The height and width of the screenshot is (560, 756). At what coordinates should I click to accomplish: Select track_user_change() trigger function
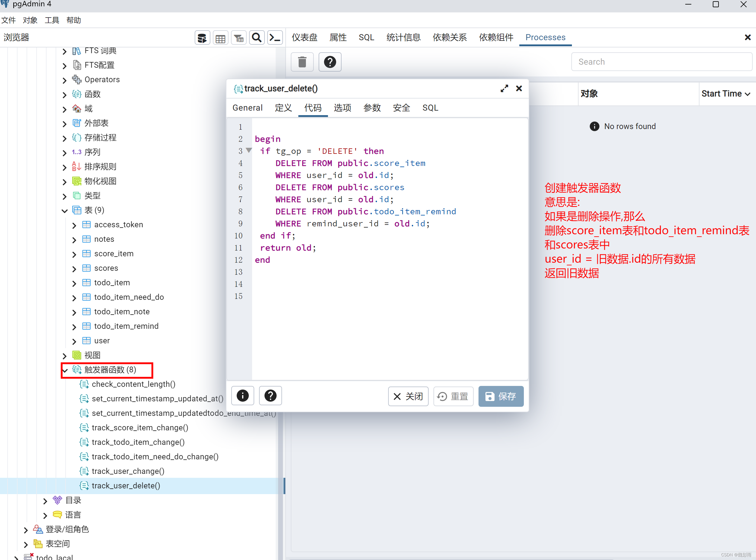pos(128,471)
